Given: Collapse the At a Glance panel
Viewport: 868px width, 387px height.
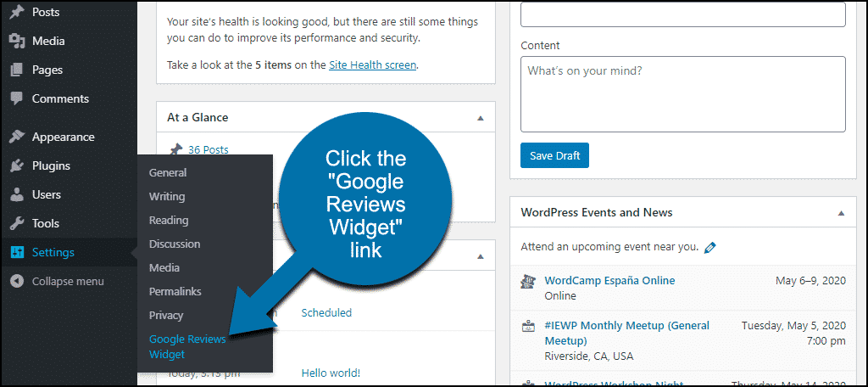Looking at the screenshot, I should (x=481, y=117).
